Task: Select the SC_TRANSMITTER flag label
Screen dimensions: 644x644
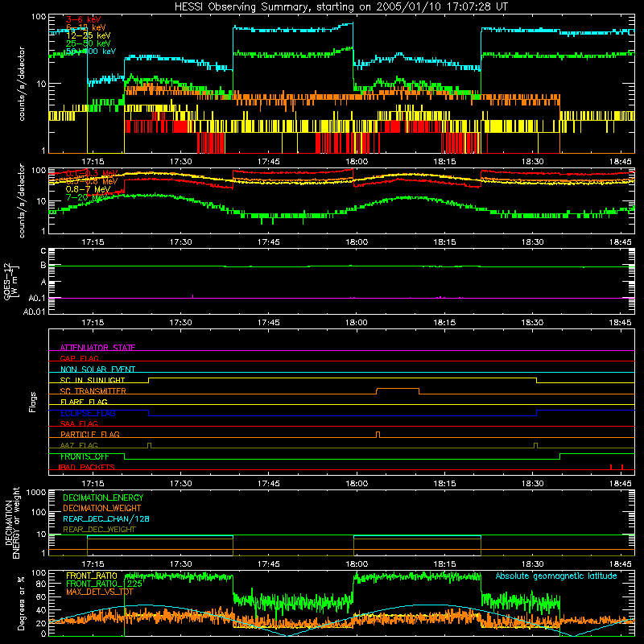Action: [x=93, y=390]
